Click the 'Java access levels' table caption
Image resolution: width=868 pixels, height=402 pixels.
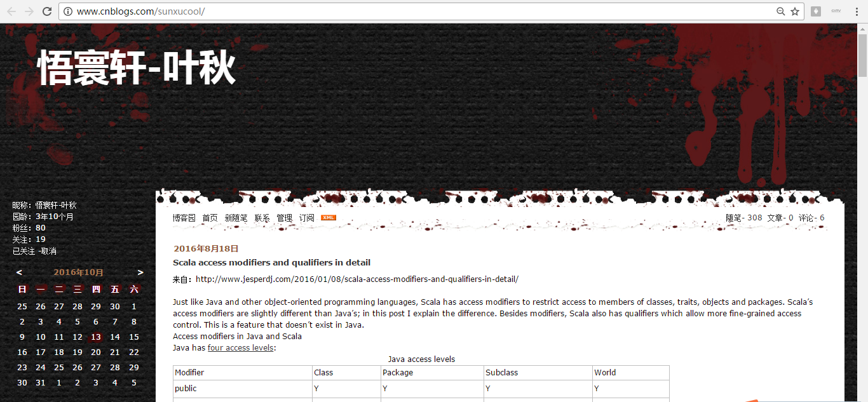point(421,359)
